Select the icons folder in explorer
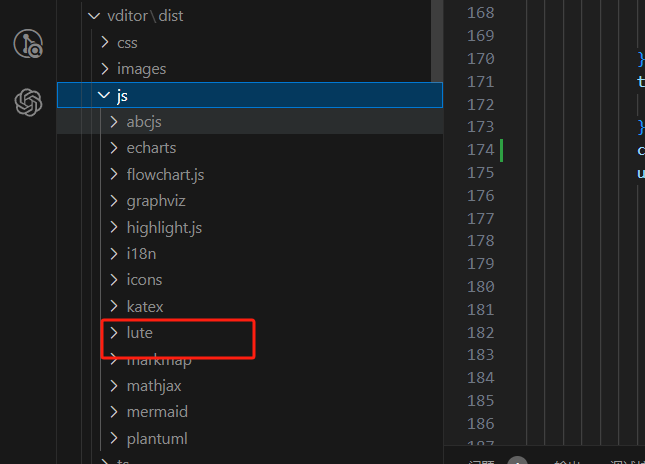 tap(144, 279)
